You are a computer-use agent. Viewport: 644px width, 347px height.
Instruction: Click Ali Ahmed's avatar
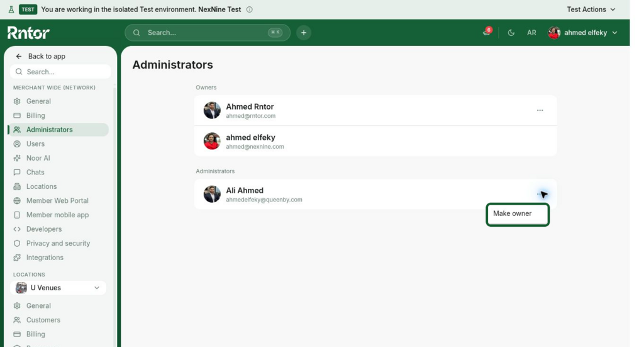212,194
